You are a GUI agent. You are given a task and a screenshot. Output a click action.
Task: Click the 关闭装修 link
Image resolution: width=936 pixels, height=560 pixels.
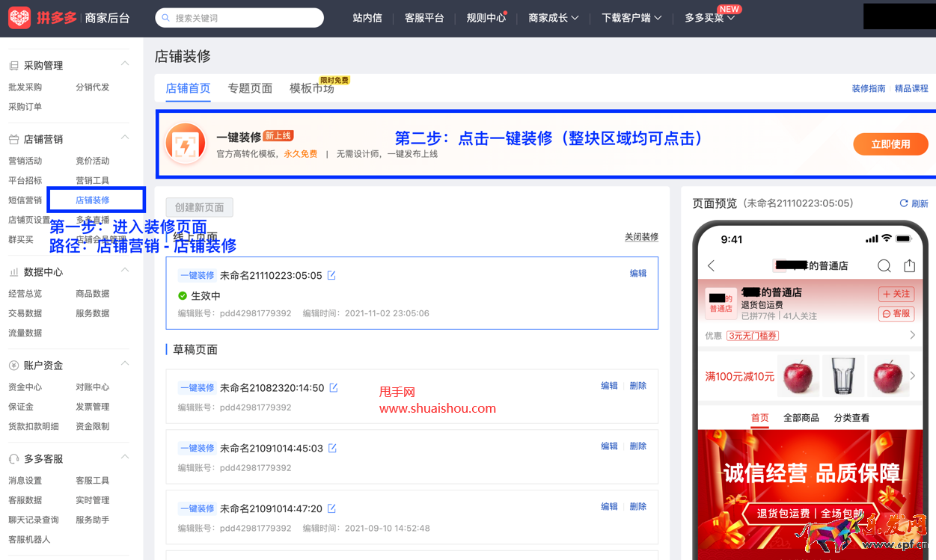click(641, 237)
